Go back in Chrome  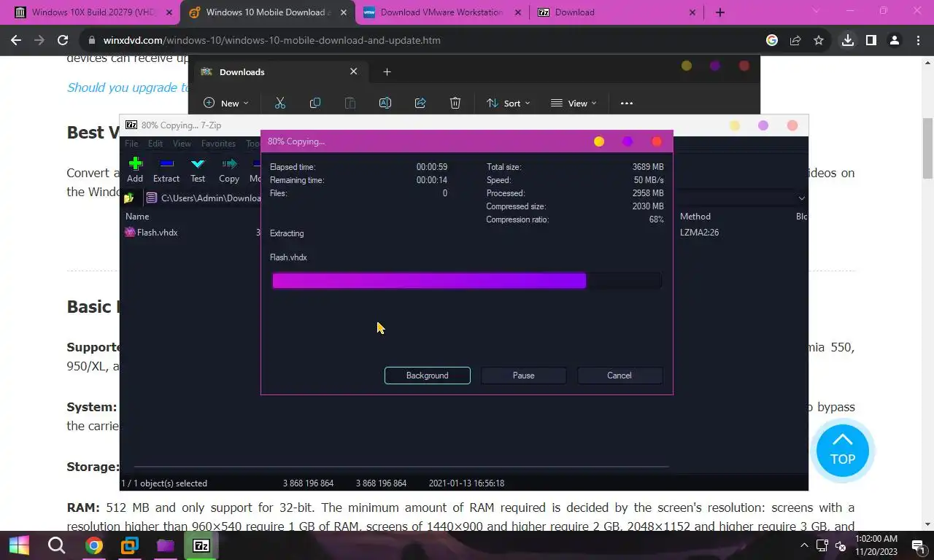pyautogui.click(x=16, y=41)
